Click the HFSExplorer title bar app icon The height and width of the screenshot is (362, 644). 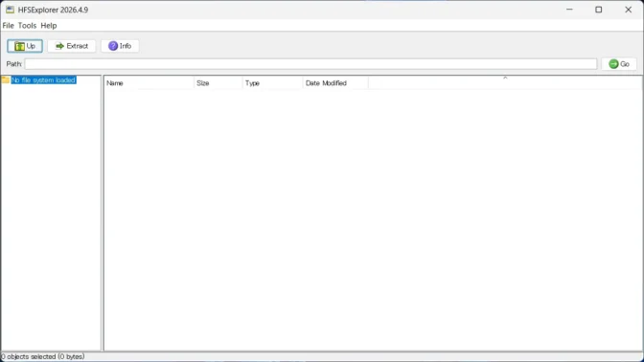click(x=10, y=10)
